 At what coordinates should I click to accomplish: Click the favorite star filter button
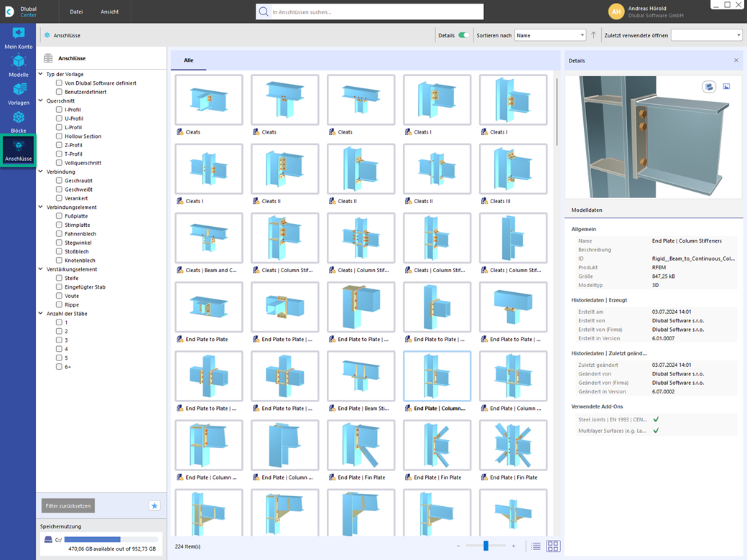coord(154,505)
